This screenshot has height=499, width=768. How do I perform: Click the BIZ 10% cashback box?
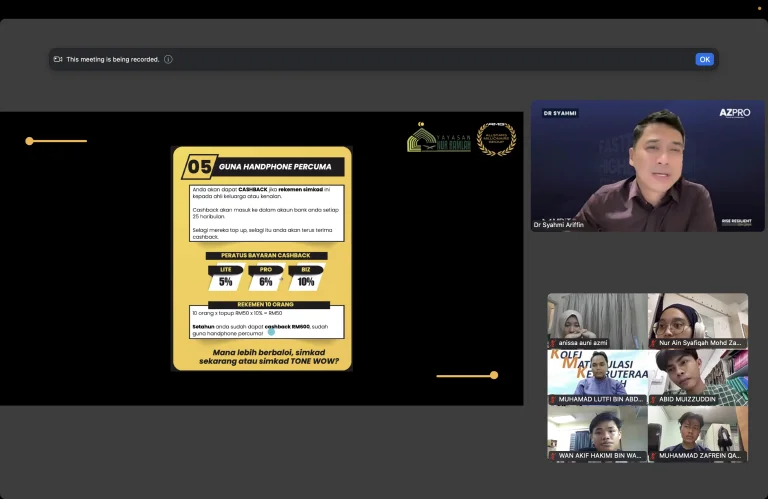[306, 277]
